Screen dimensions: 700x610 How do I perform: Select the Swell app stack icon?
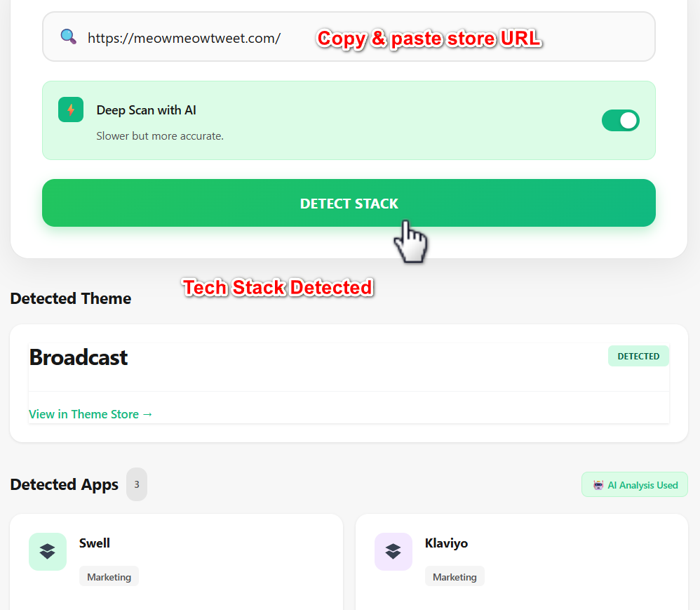point(47,552)
